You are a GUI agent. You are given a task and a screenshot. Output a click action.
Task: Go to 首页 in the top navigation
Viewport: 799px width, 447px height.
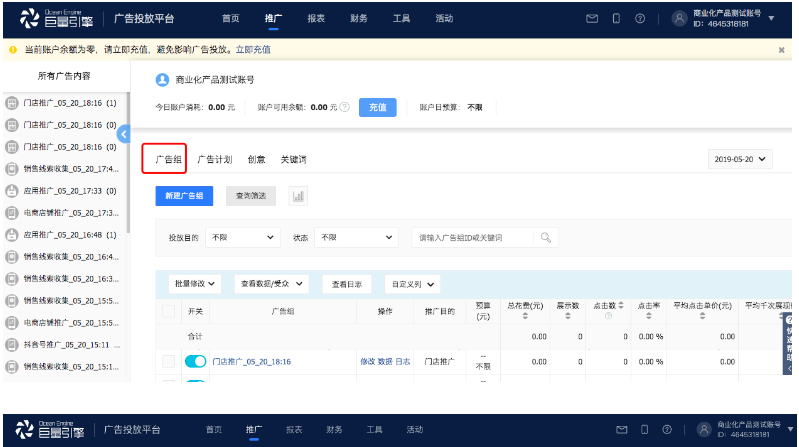coord(230,18)
